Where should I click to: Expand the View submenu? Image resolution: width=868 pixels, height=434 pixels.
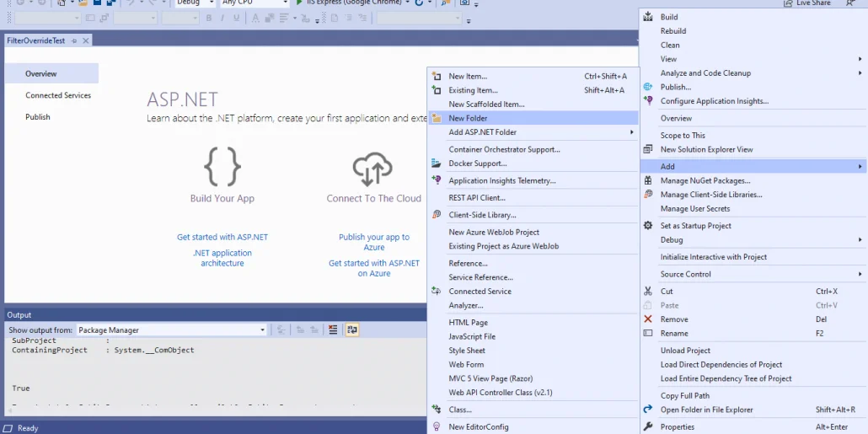(x=860, y=59)
